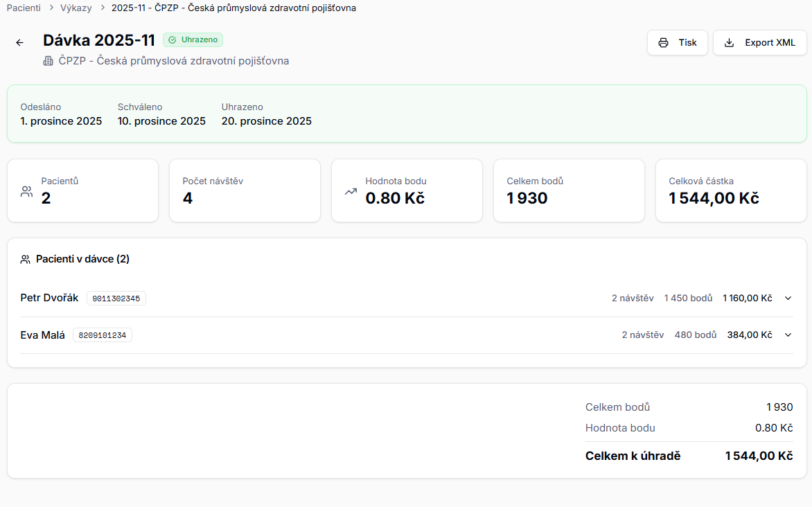Click the trend arrow icon in Hodnota bodu
This screenshot has width=812, height=507.
[x=351, y=191]
